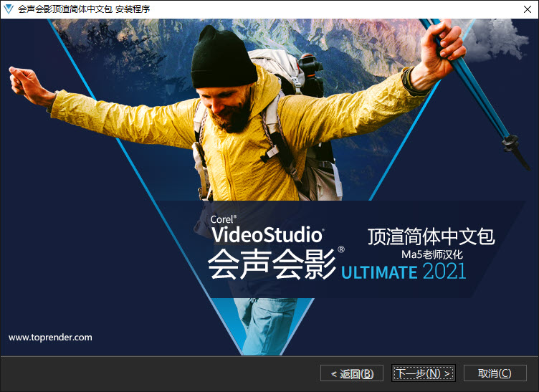Viewport: 539px width, 392px height.
Task: Close the installer window
Action: (x=528, y=9)
